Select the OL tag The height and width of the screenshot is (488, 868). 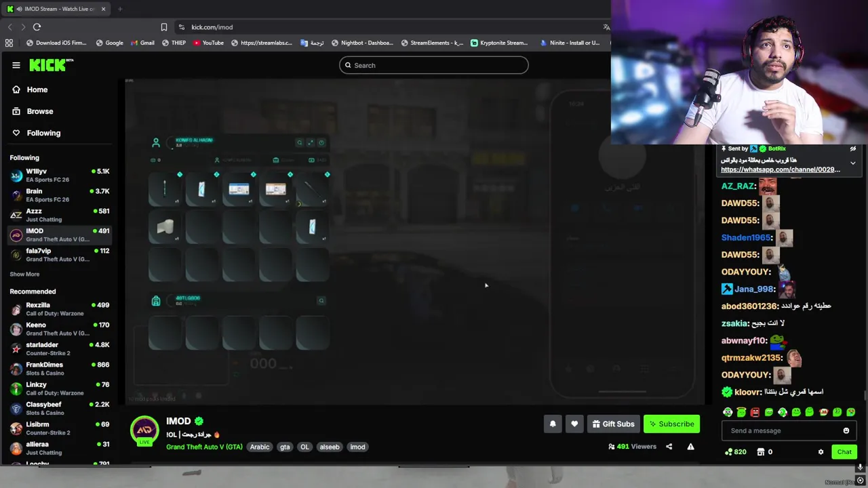click(304, 447)
